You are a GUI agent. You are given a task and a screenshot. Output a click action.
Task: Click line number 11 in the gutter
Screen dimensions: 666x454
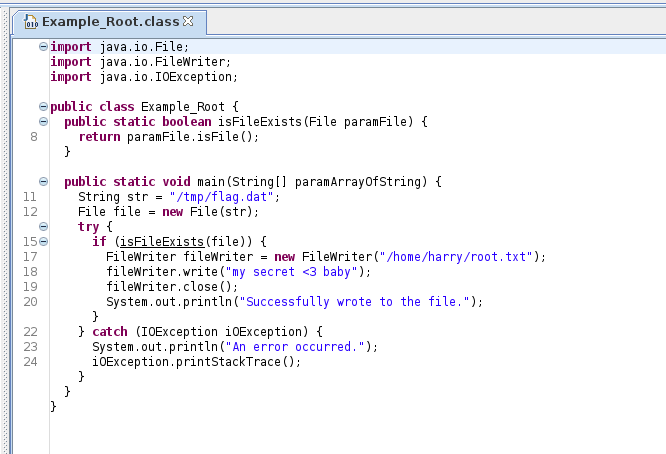point(30,197)
